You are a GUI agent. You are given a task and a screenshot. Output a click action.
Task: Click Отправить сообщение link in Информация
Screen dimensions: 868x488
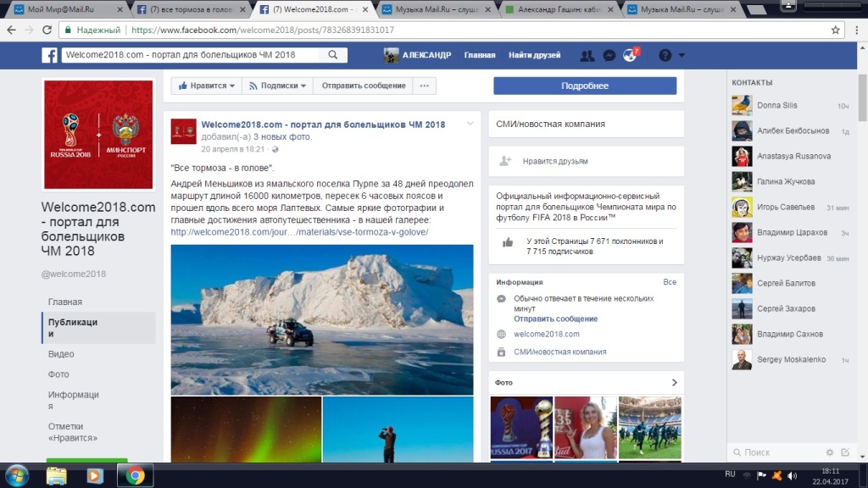click(555, 319)
